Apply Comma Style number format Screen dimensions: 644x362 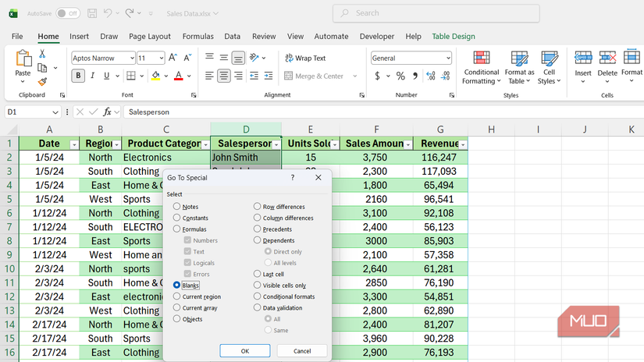tap(415, 76)
